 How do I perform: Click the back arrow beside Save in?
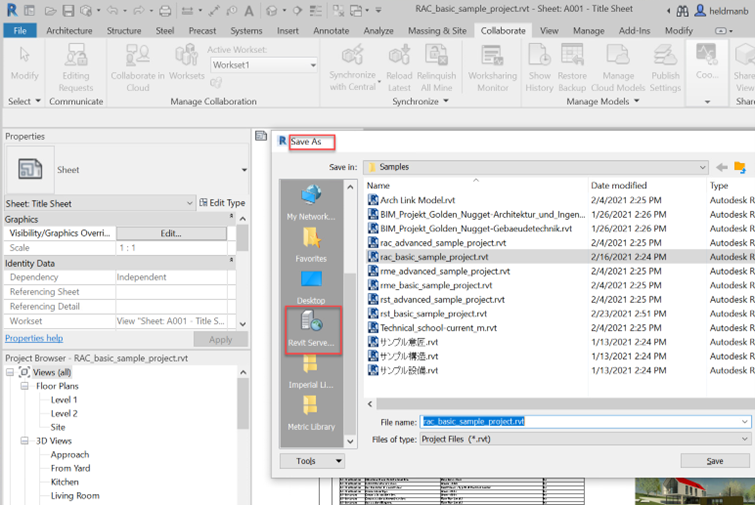(721, 167)
